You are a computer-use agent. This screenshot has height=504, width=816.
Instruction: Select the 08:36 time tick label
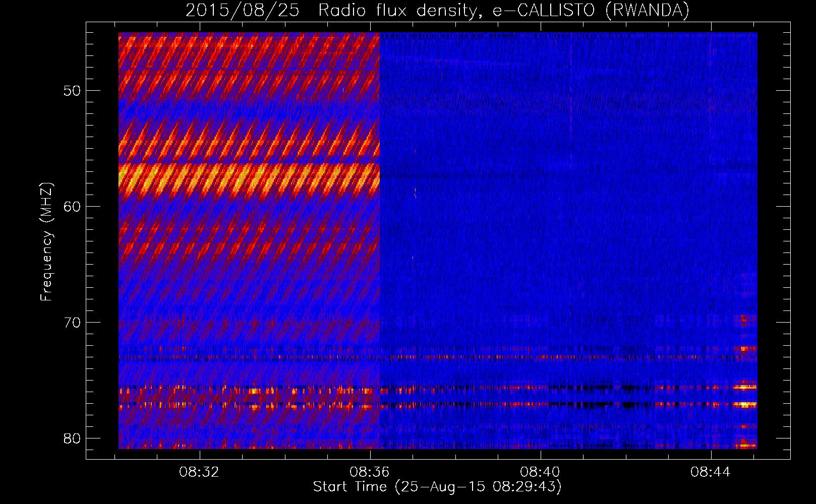(370, 472)
